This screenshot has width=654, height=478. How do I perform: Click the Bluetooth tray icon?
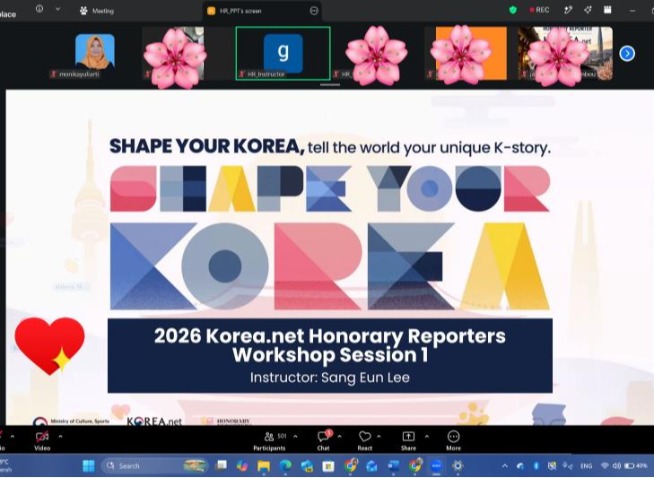pos(536,466)
